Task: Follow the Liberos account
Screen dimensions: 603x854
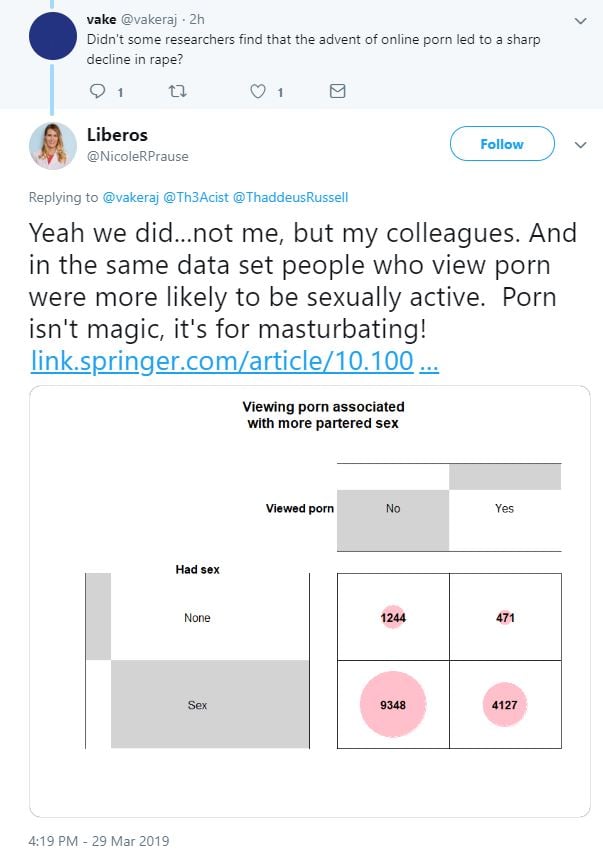Action: point(501,144)
